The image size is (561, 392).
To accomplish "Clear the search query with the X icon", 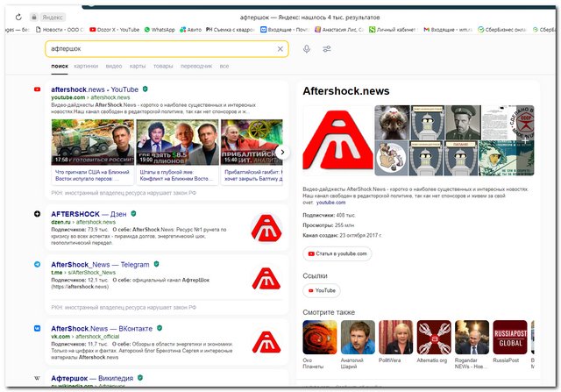I will (280, 49).
